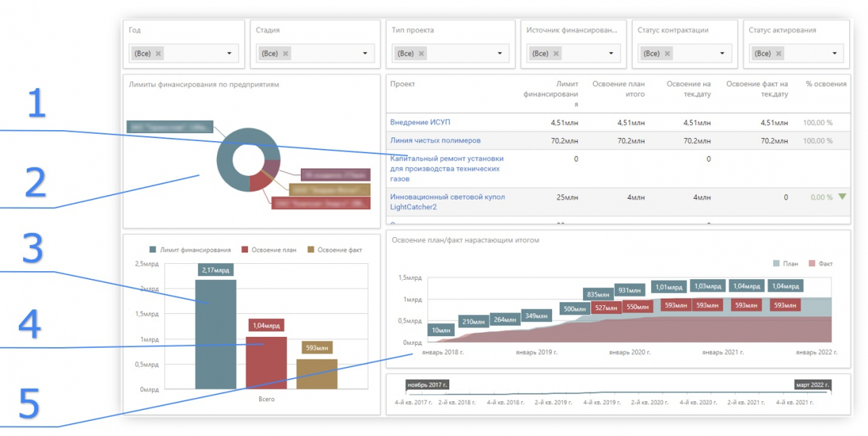Click the Проект column header

(402, 85)
